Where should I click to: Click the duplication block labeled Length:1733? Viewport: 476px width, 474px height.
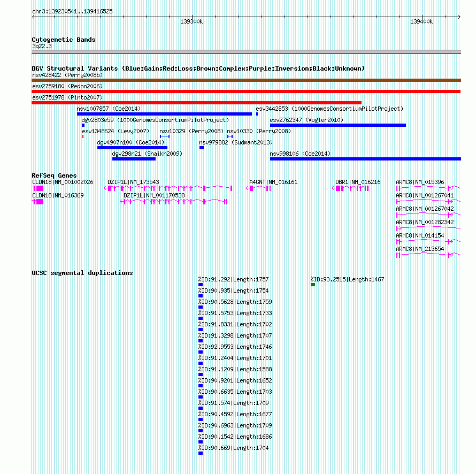pyautogui.click(x=201, y=318)
